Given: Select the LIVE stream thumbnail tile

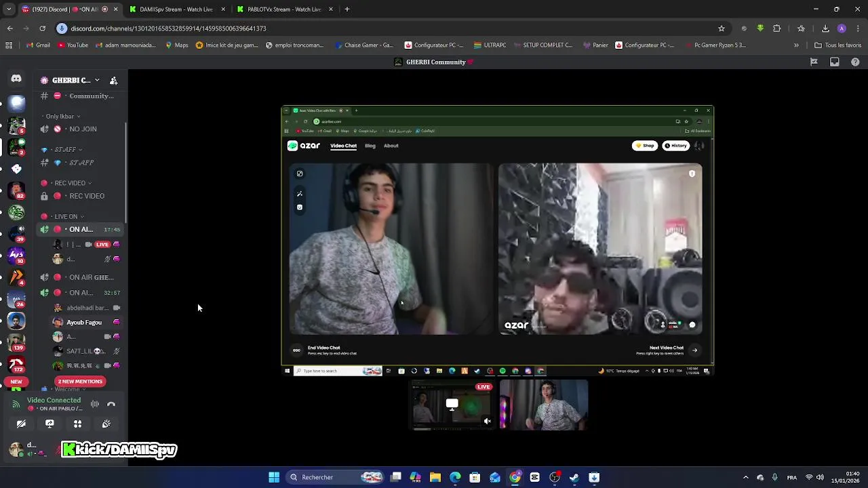Looking at the screenshot, I should [452, 405].
